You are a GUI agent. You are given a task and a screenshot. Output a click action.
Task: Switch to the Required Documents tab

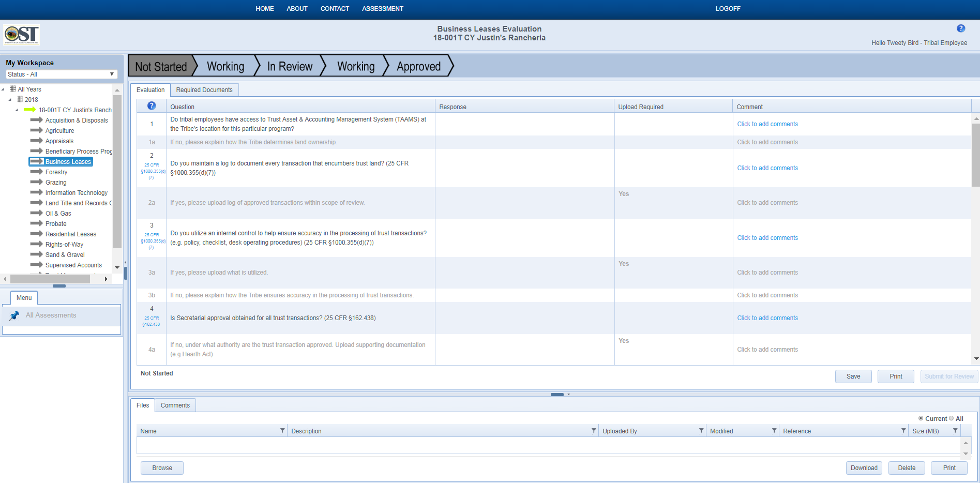click(x=204, y=90)
